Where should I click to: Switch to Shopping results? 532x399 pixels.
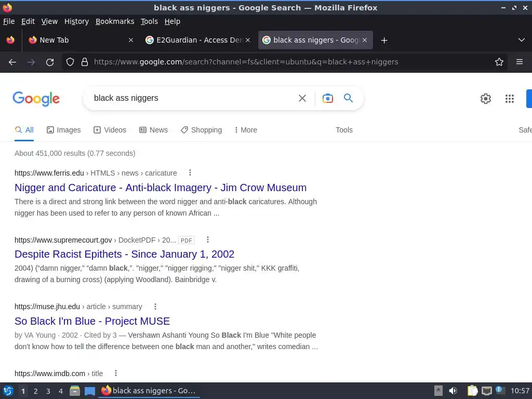tap(201, 130)
